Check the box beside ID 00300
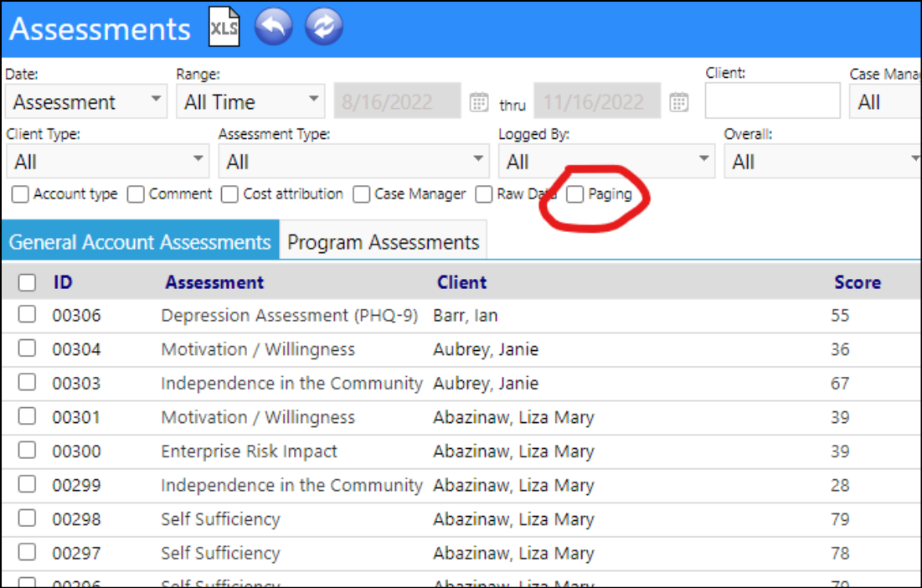 pos(27,451)
